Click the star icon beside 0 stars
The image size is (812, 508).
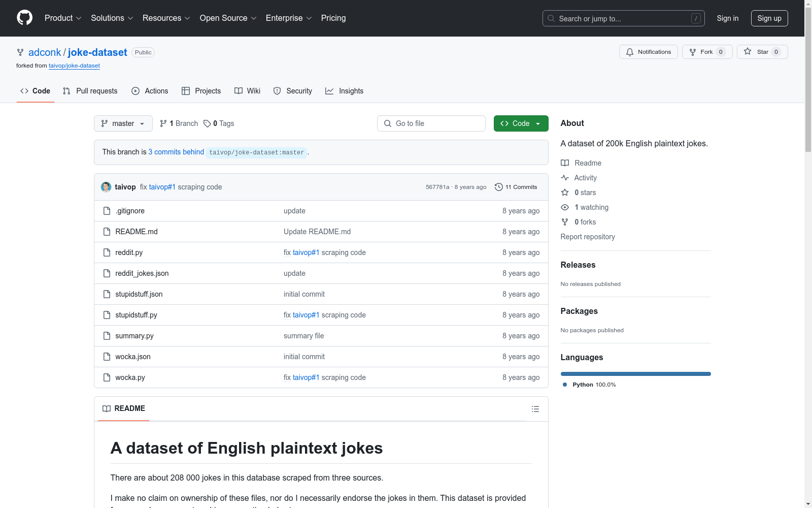565,193
